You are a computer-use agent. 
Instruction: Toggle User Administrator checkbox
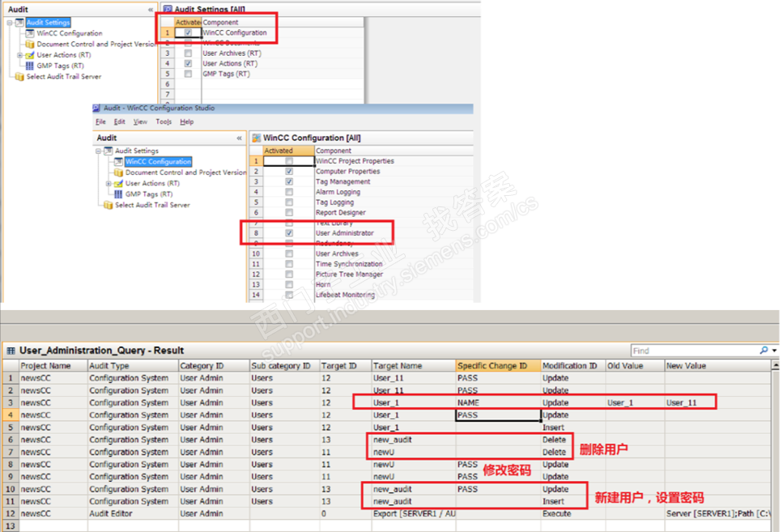point(289,232)
